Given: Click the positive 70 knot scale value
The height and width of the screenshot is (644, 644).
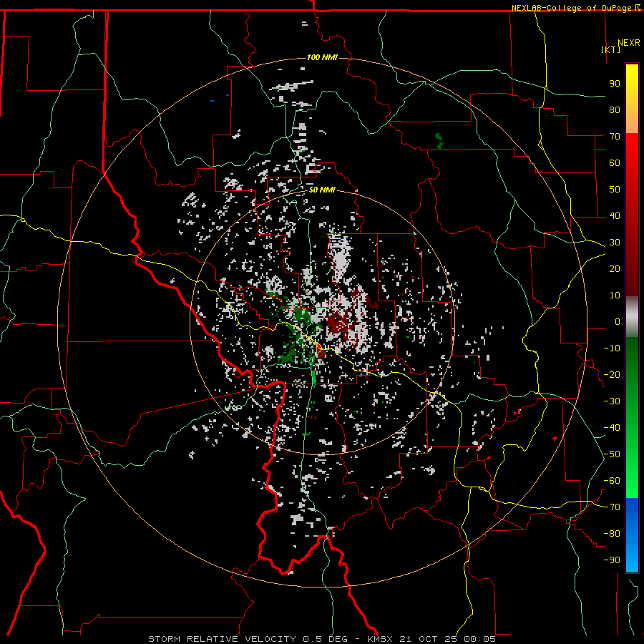Looking at the screenshot, I should tap(615, 137).
